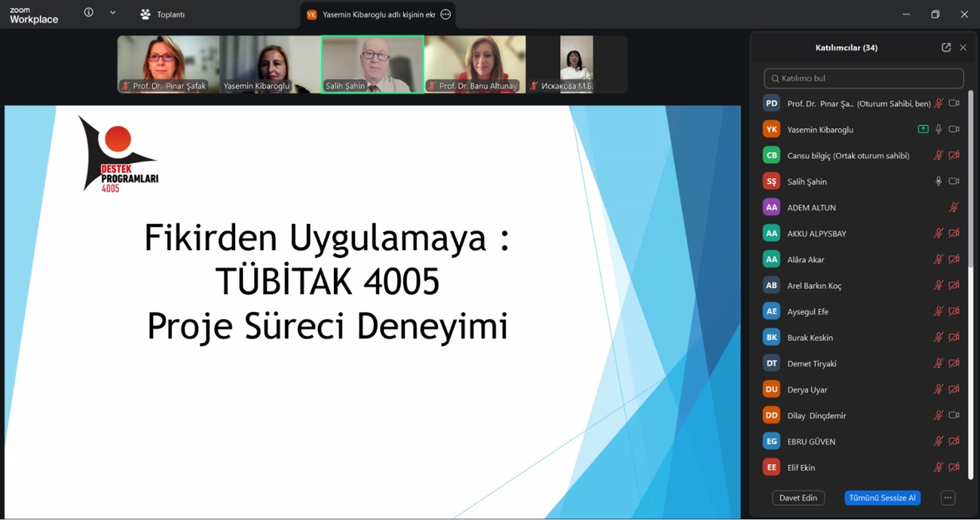Open more options on the shared screen tab

(x=445, y=14)
